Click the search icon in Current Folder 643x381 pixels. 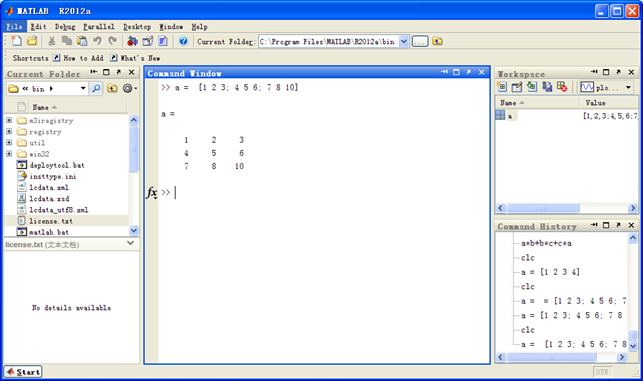pyautogui.click(x=96, y=88)
